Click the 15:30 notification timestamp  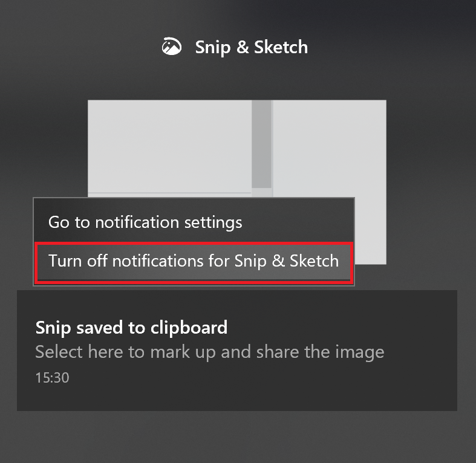[52, 378]
